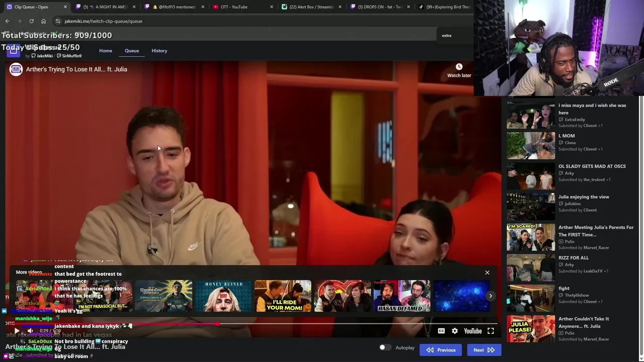Click 'Submitted by the_trulord +1' text
This screenshot has height=362, width=644.
pos(585,179)
